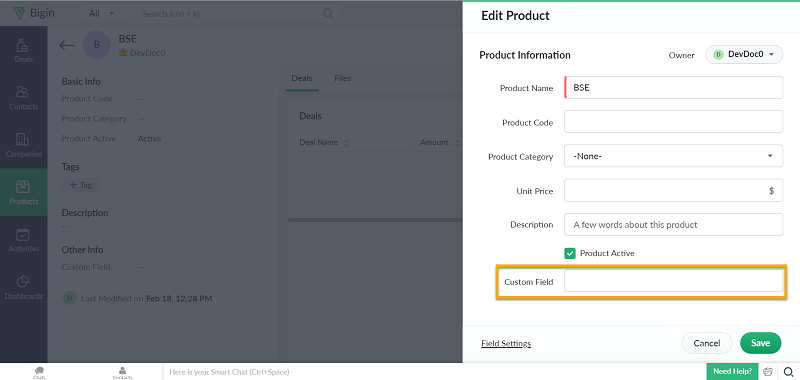Open the Owner DevDoc0 dropdown

pos(744,55)
